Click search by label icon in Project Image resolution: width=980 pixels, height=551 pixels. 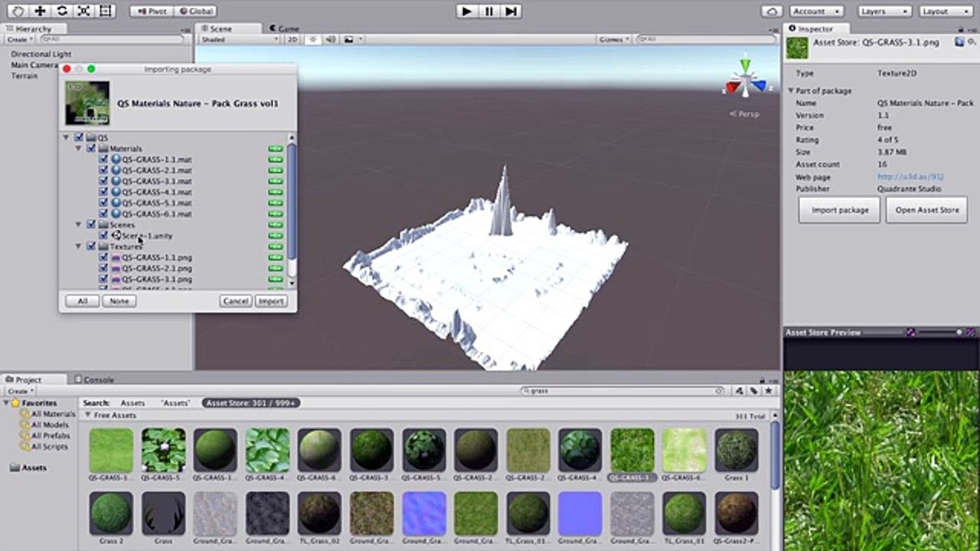pyautogui.click(x=753, y=390)
